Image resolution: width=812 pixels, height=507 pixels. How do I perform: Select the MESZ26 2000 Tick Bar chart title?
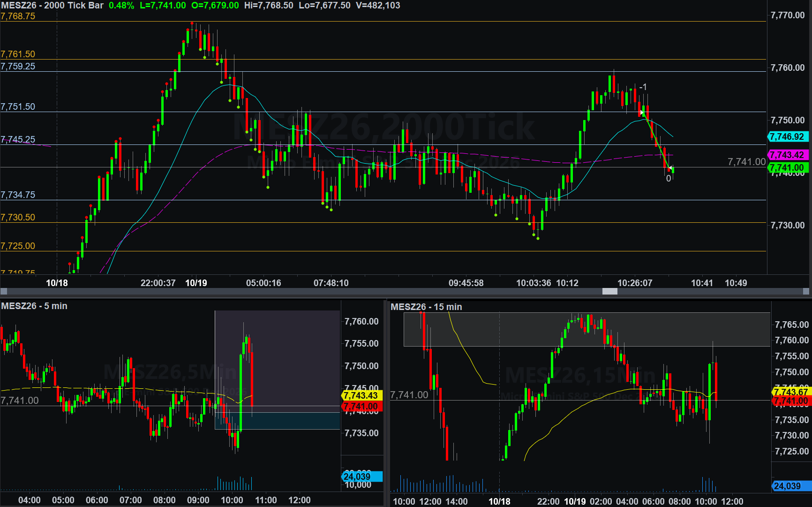click(53, 5)
